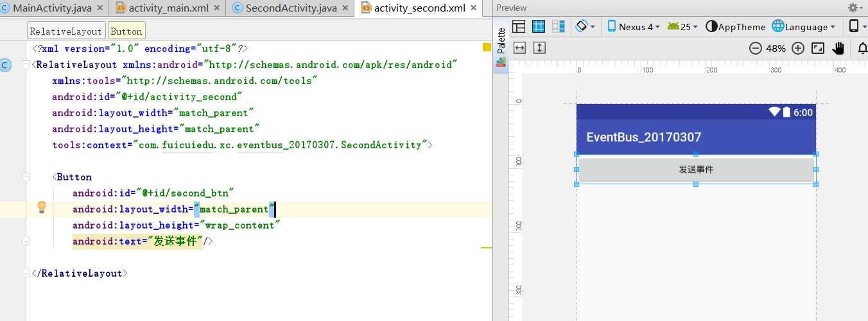Click the yellow inspection status indicator
This screenshot has height=321, width=868.
click(x=487, y=48)
